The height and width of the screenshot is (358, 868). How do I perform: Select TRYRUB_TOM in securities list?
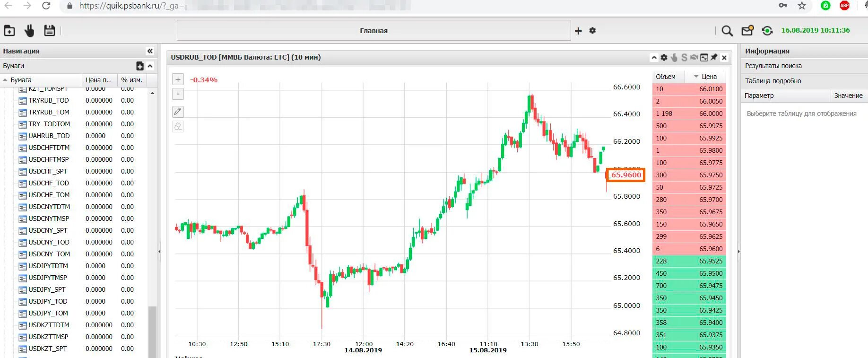[x=49, y=112]
